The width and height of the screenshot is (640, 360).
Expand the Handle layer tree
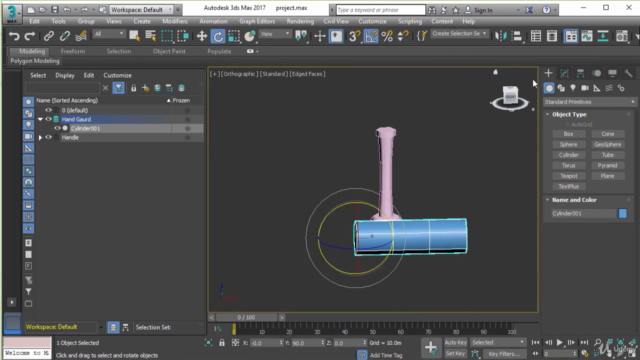point(40,138)
